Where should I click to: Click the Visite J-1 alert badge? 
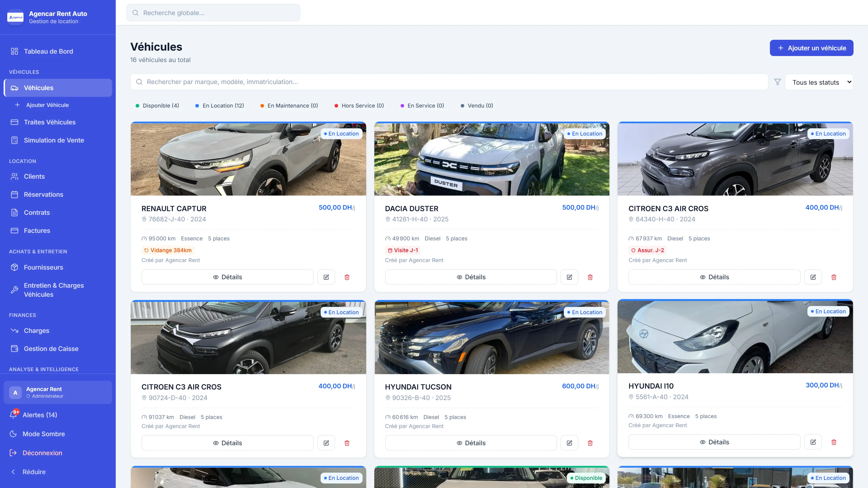403,250
